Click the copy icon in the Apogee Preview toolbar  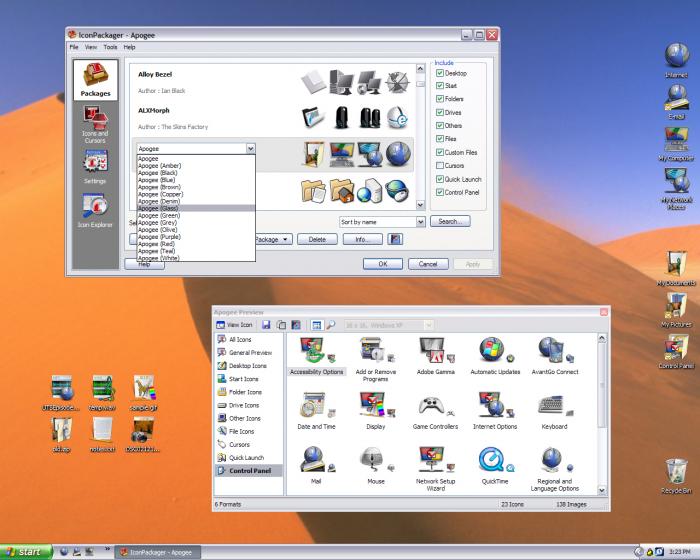[x=281, y=325]
